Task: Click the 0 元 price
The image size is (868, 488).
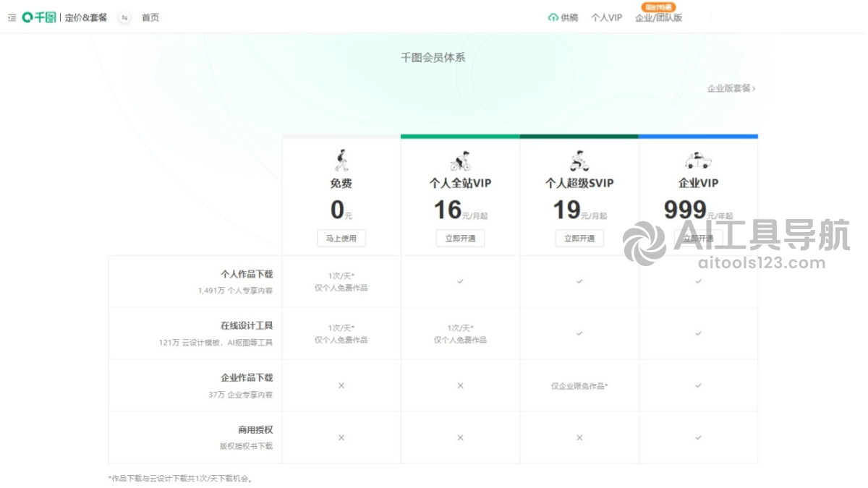Action: tap(341, 210)
